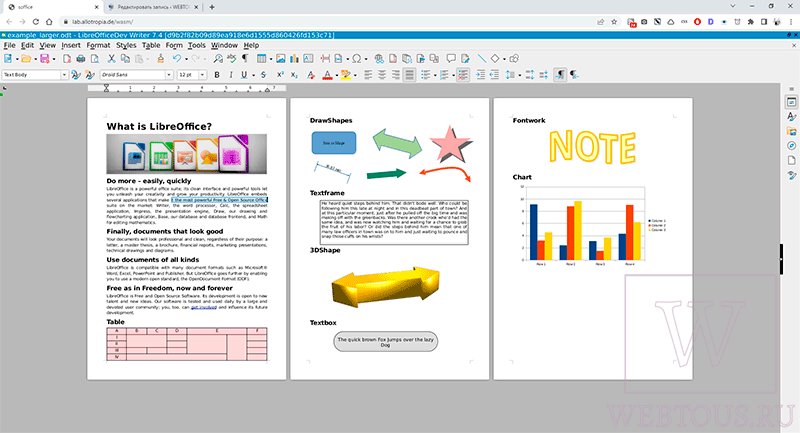Open the Styles menu
The height and width of the screenshot is (433, 800).
pos(126,45)
